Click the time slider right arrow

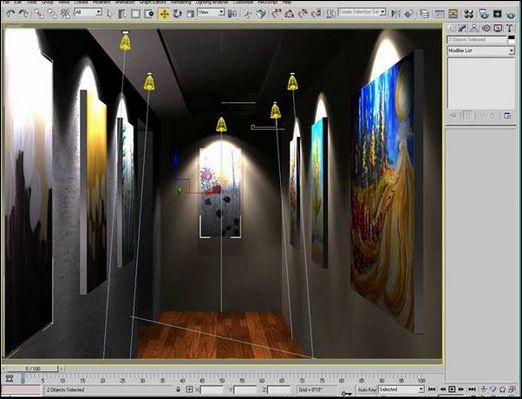pyautogui.click(x=62, y=369)
